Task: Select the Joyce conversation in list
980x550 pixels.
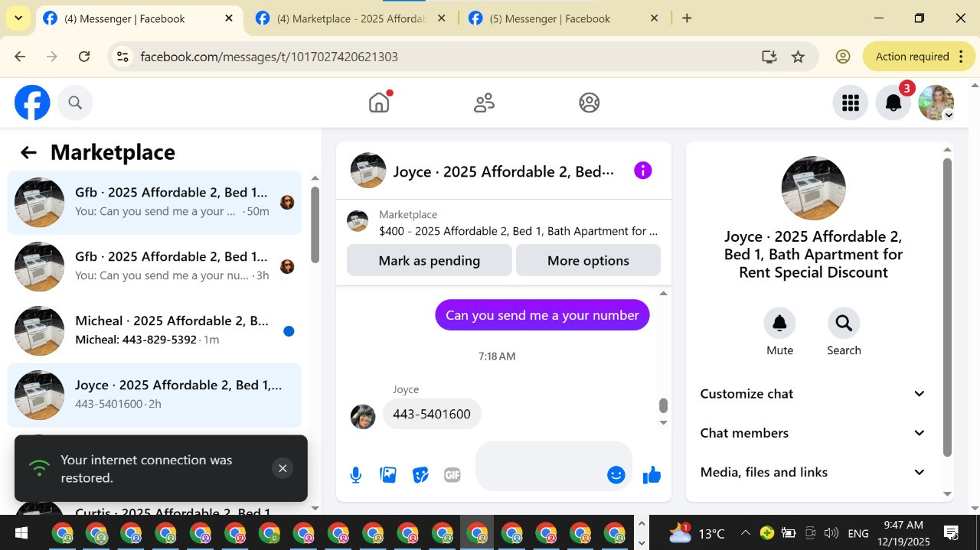Action: click(x=154, y=395)
